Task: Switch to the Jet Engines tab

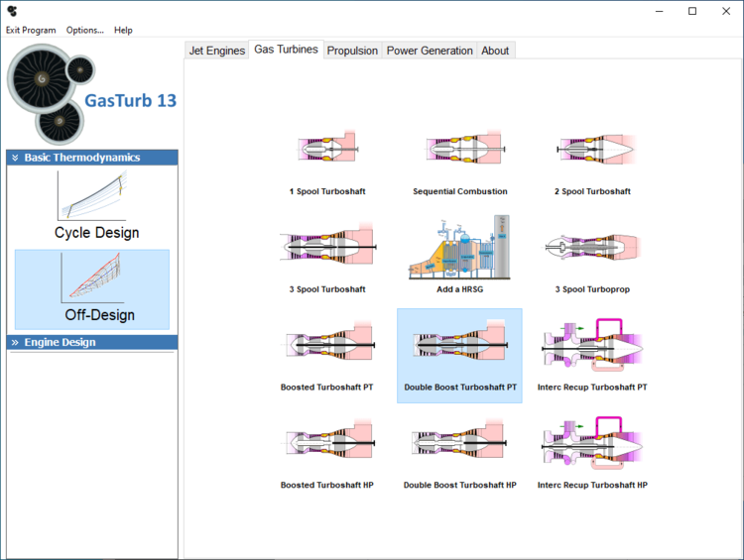Action: point(216,51)
